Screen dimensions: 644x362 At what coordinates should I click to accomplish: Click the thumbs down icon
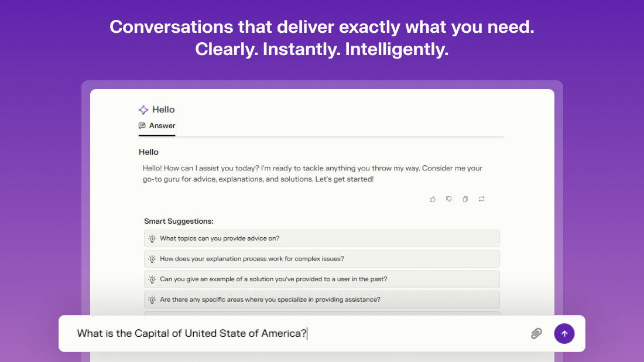(449, 199)
